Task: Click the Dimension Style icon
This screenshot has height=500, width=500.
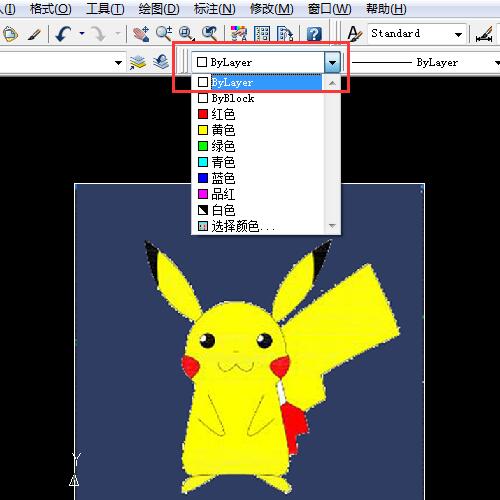Action: point(484,34)
